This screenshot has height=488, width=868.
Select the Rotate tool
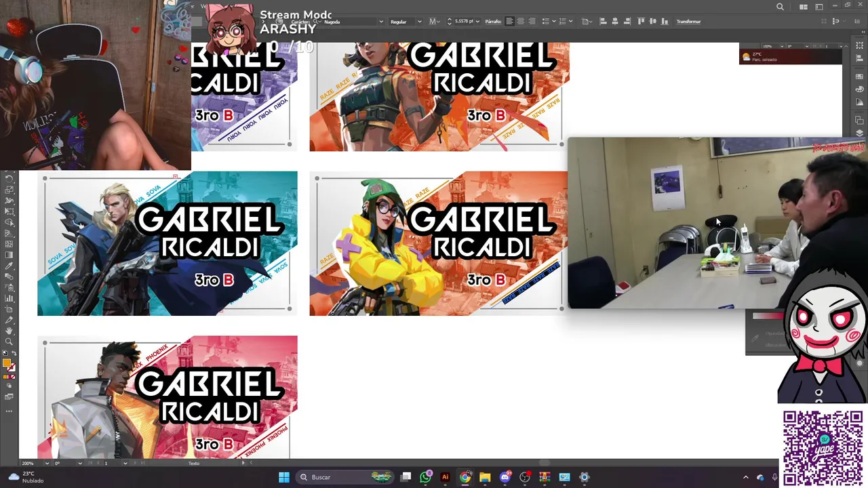pos(9,179)
